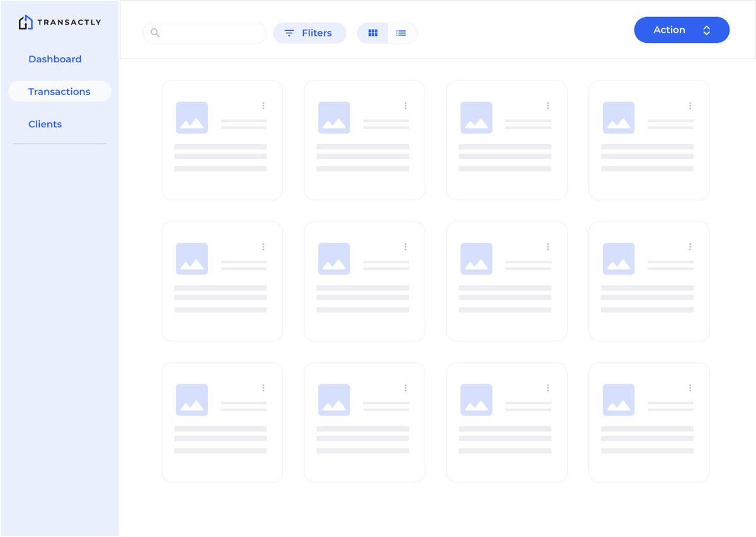Switch to list view

(x=401, y=33)
